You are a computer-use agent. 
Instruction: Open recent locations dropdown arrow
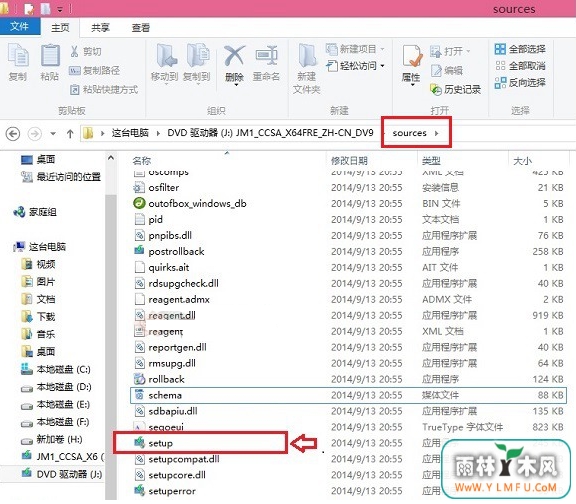click(53, 133)
